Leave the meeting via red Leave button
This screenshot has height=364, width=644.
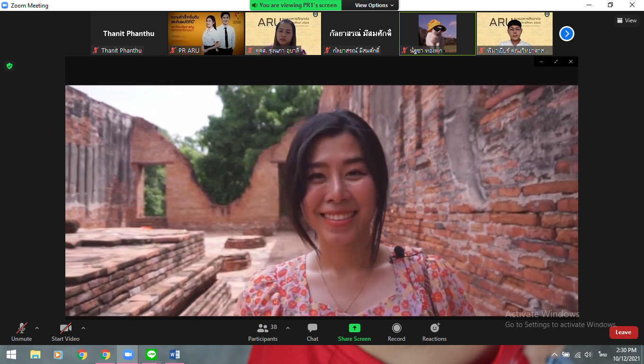pyautogui.click(x=624, y=332)
